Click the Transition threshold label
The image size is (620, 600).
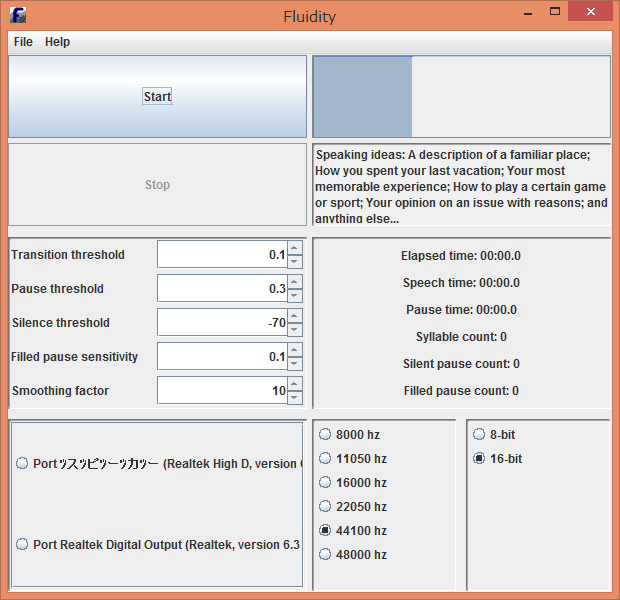pyautogui.click(x=68, y=255)
